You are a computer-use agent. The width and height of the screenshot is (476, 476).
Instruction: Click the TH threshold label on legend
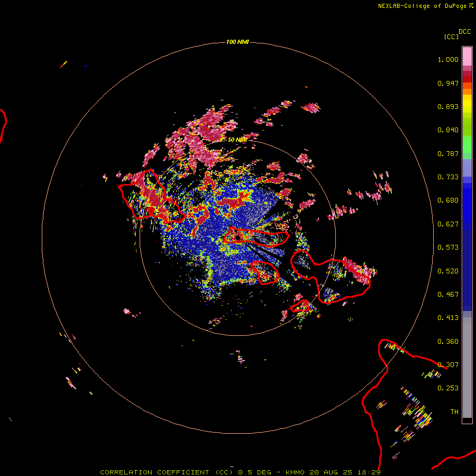454,412
